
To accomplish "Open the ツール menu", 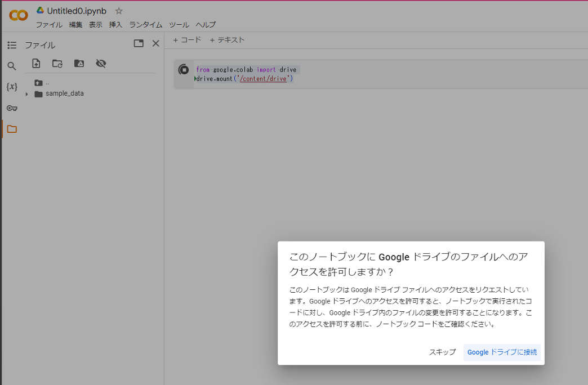I will [x=179, y=25].
